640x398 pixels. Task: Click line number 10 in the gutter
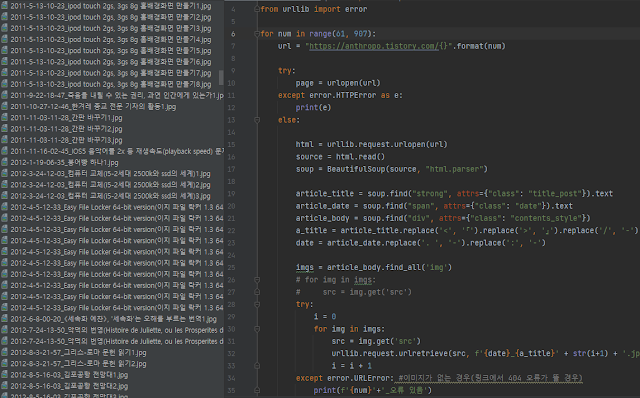(x=231, y=83)
